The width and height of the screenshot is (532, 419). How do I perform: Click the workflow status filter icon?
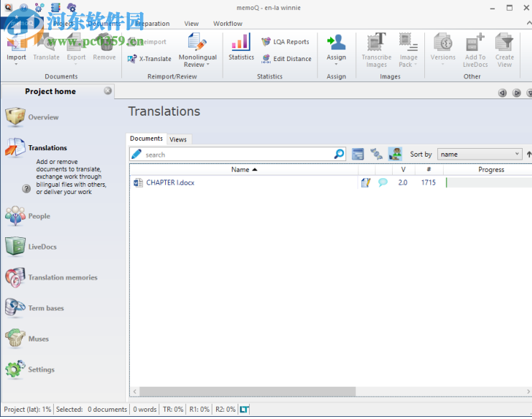click(x=376, y=154)
